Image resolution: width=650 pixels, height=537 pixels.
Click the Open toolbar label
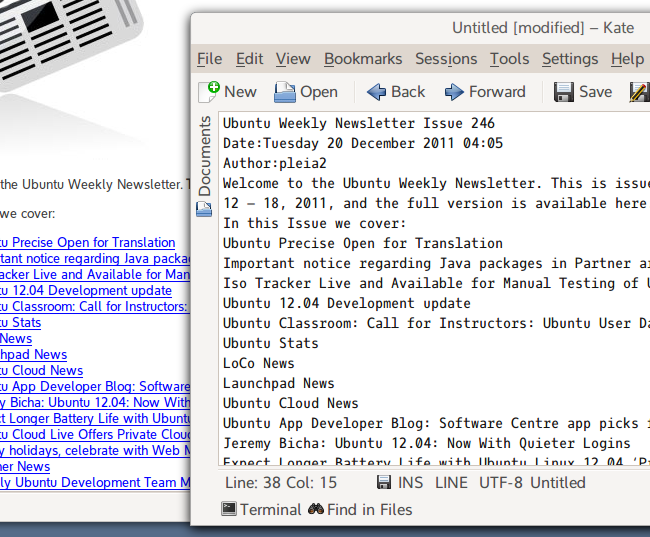coord(319,92)
